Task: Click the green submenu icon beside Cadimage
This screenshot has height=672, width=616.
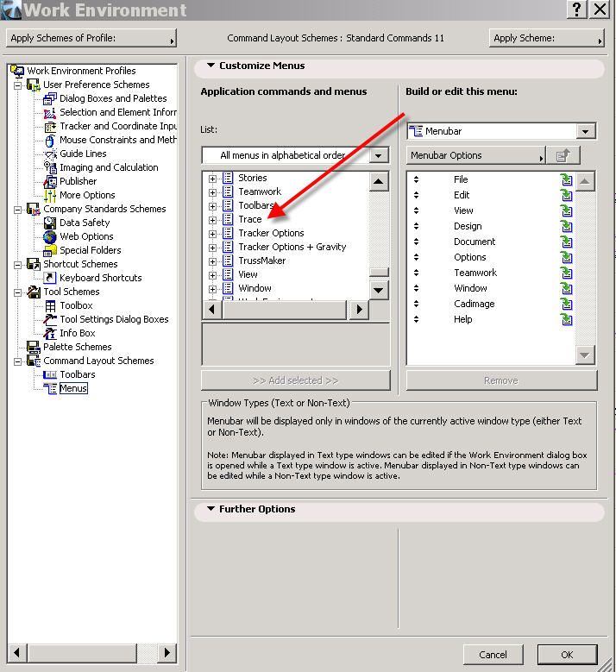Action: 566,304
